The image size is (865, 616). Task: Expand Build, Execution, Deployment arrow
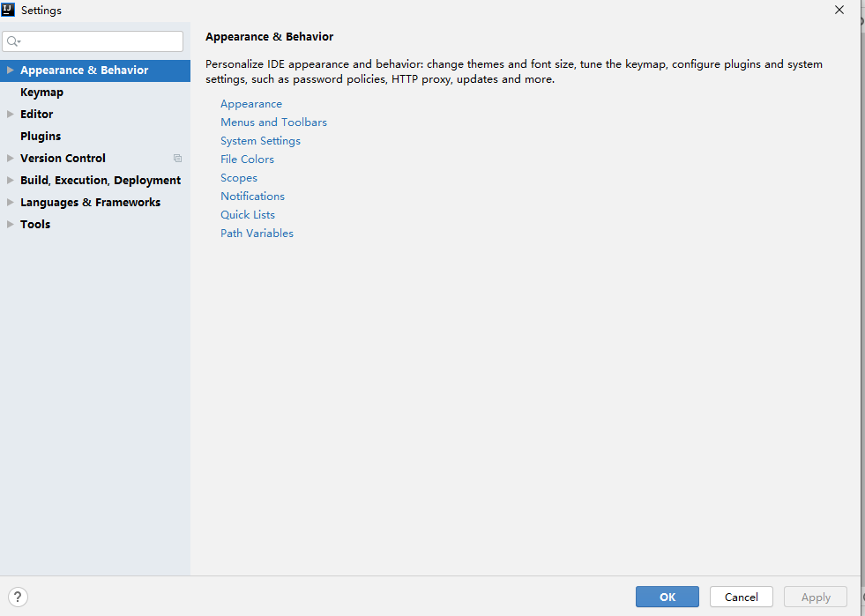coord(10,181)
